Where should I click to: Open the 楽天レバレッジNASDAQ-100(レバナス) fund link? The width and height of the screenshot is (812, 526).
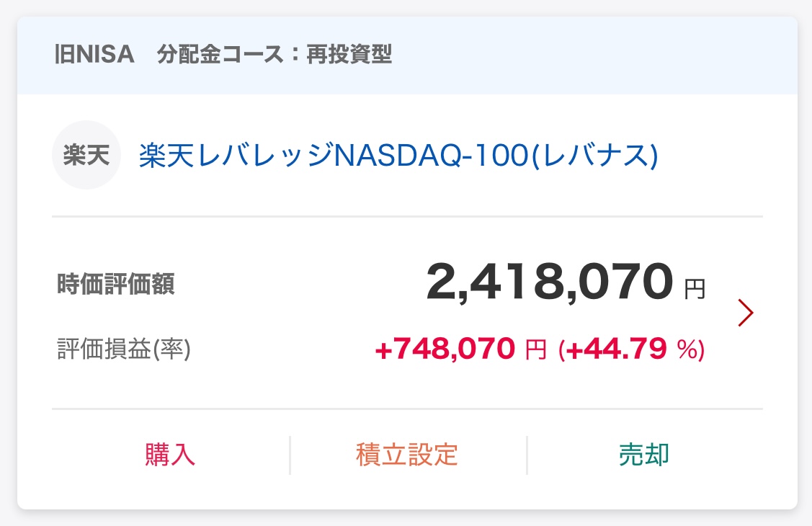click(x=398, y=156)
